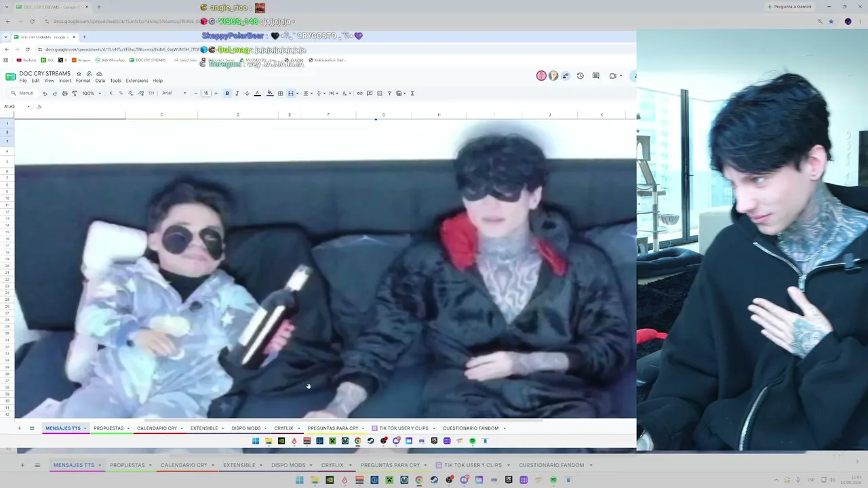
Task: Open the Borders tool
Action: point(280,94)
